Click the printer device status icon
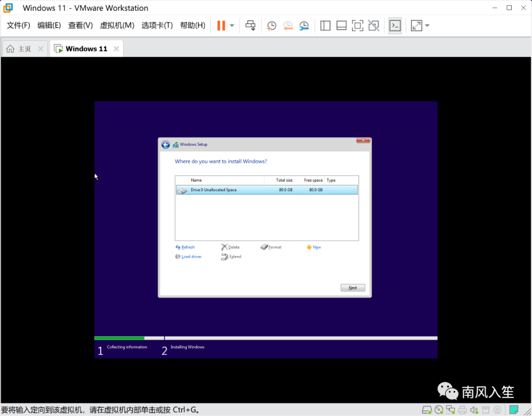 (x=462, y=410)
